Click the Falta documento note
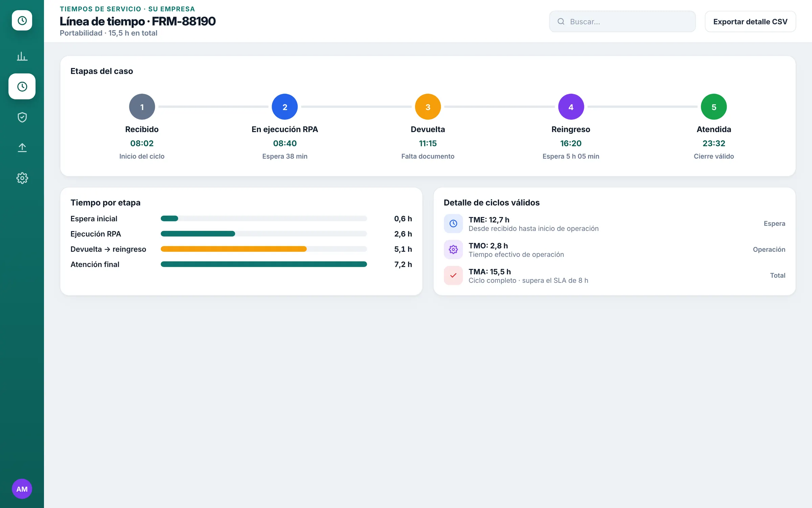The width and height of the screenshot is (812, 508). click(428, 156)
